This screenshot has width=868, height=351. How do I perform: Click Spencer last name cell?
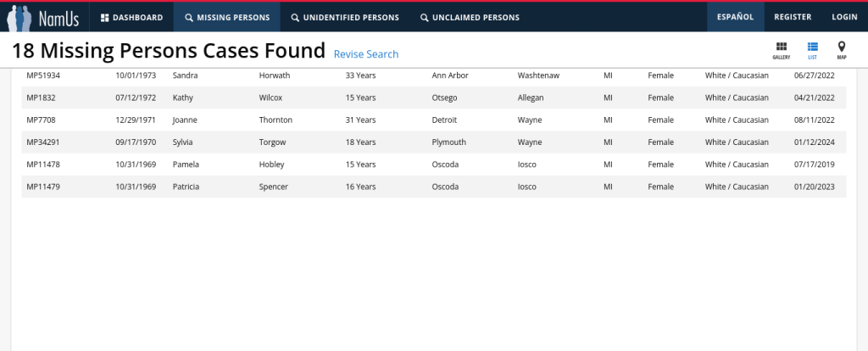click(x=273, y=187)
